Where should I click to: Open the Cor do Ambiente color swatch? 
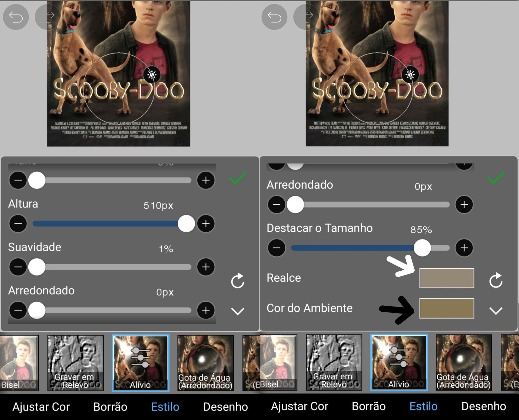pos(447,308)
